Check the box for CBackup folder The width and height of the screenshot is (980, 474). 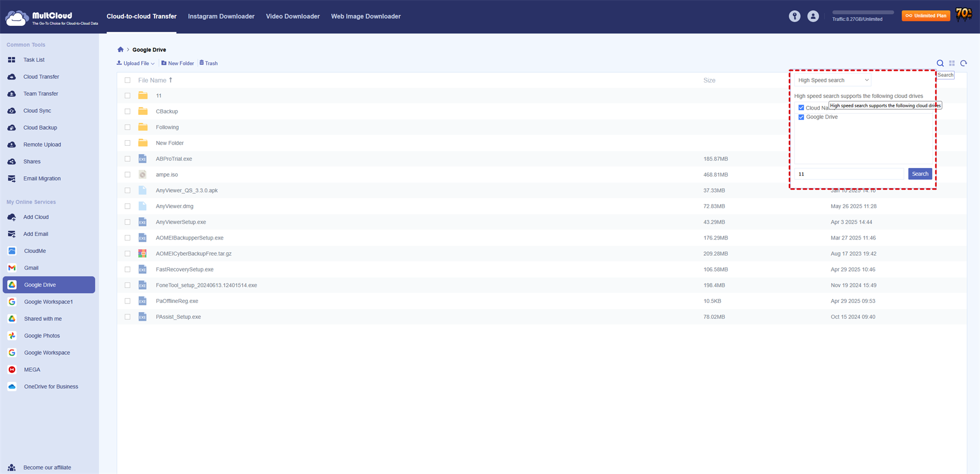coord(127,112)
